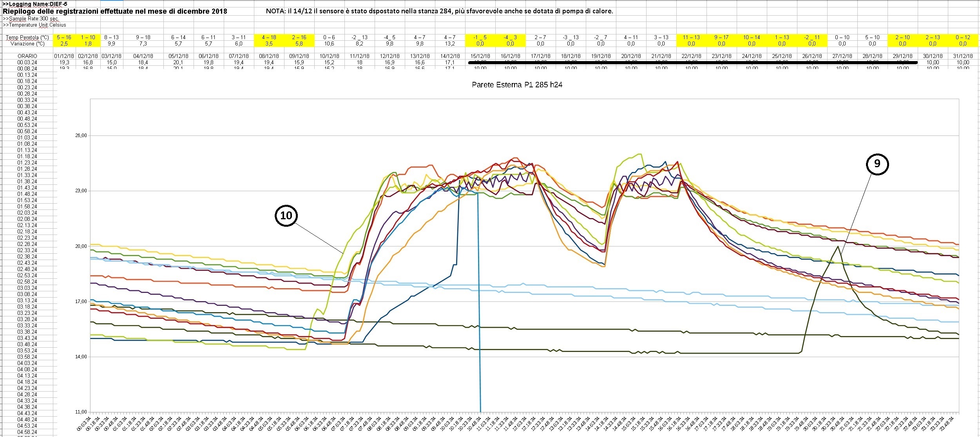Image resolution: width=980 pixels, height=437 pixels.
Task: Click the 31/12/18 date header cell
Action: [x=963, y=56]
